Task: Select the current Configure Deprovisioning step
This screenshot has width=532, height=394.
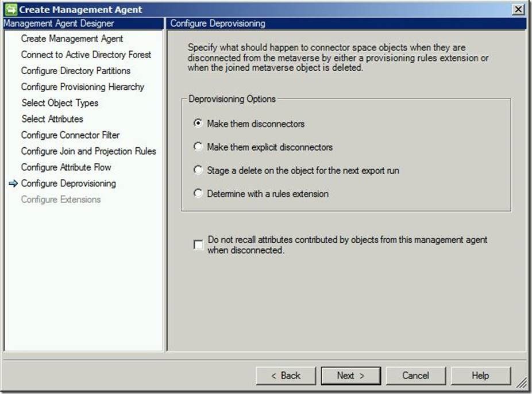Action: pyautogui.click(x=68, y=183)
